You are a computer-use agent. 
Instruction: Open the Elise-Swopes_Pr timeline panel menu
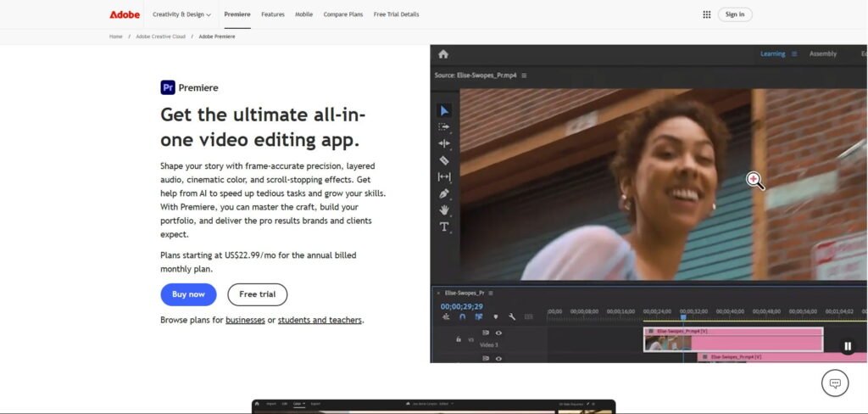click(x=491, y=294)
